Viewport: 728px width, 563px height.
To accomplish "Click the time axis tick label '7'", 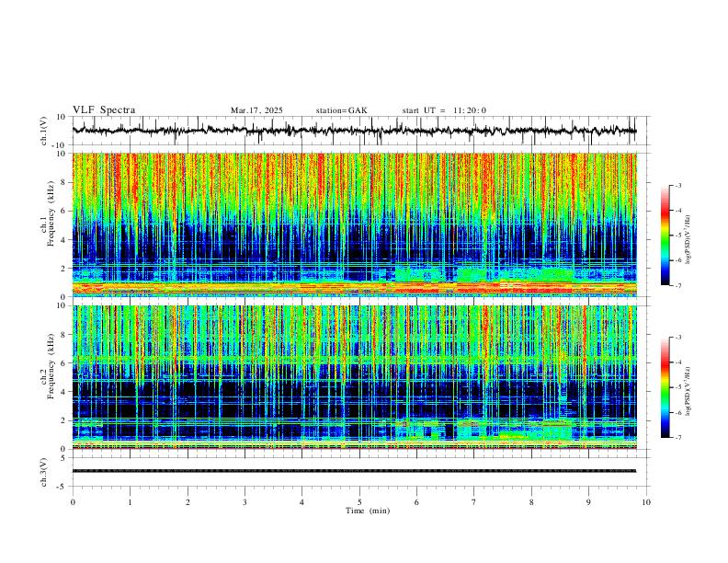I will click(x=474, y=502).
